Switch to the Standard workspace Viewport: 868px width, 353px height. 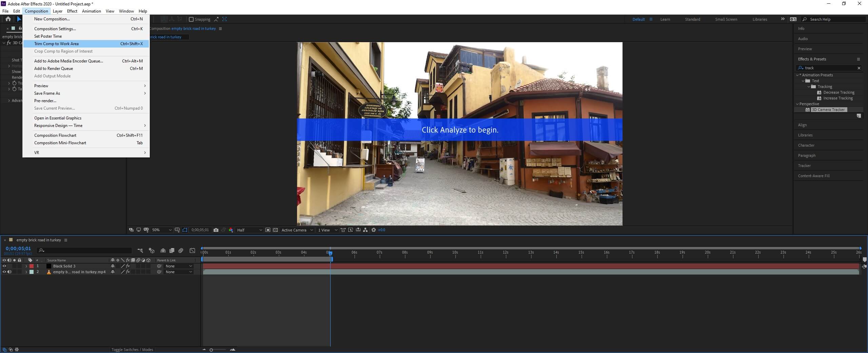click(x=692, y=19)
